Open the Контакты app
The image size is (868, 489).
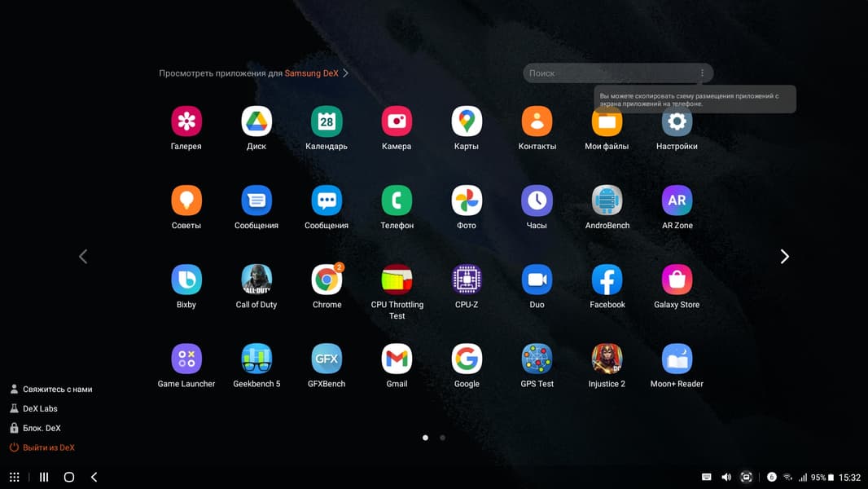(x=537, y=121)
